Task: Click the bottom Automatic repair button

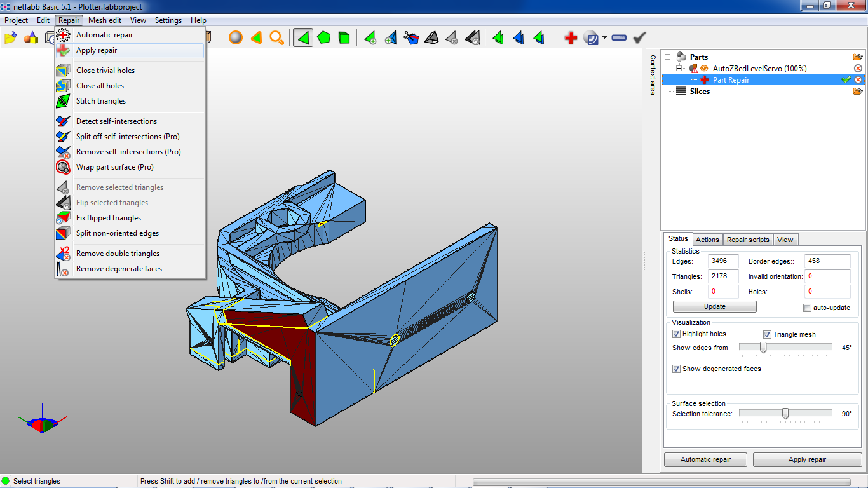Action: click(x=705, y=459)
